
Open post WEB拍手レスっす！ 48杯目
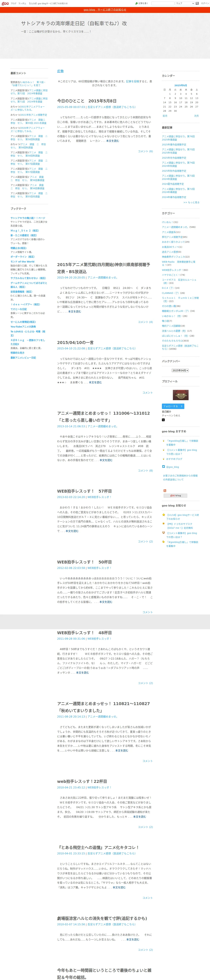(85, 633)
